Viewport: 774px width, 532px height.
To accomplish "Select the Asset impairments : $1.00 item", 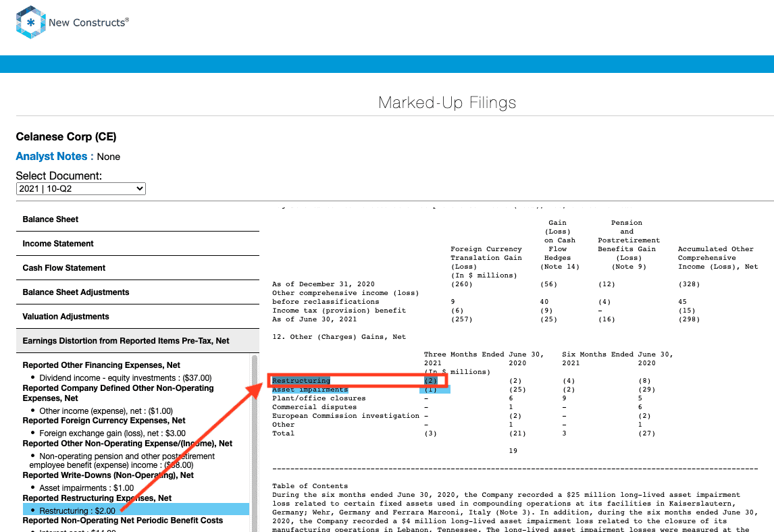I will point(87,488).
